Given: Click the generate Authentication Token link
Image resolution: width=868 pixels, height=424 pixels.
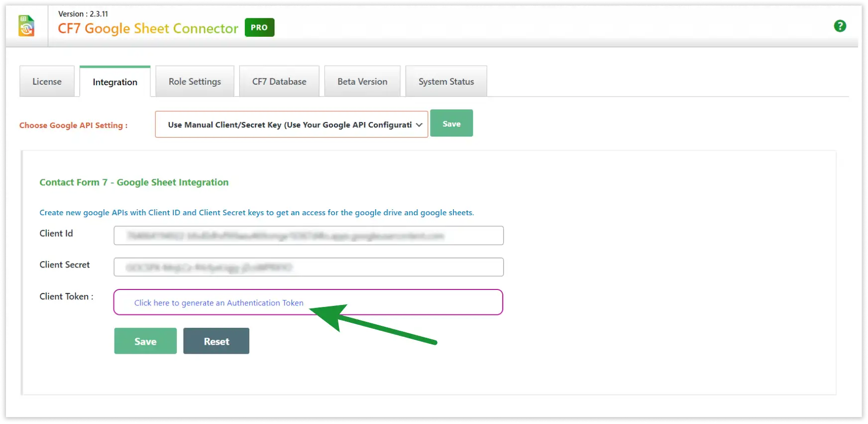Looking at the screenshot, I should click(218, 303).
